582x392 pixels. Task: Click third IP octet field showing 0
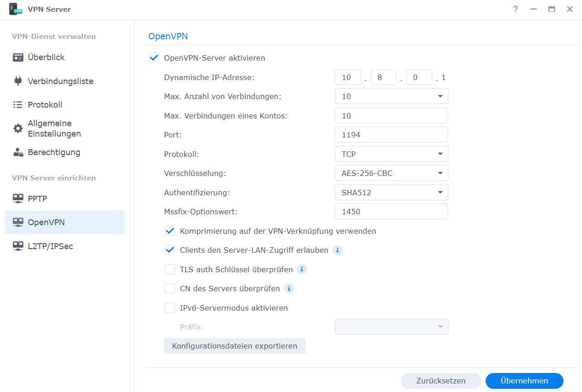click(419, 77)
